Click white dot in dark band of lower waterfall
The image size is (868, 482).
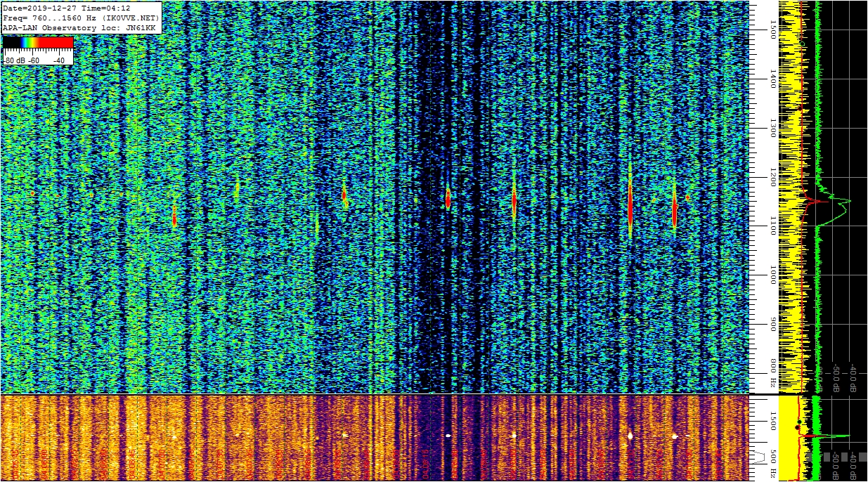448,435
